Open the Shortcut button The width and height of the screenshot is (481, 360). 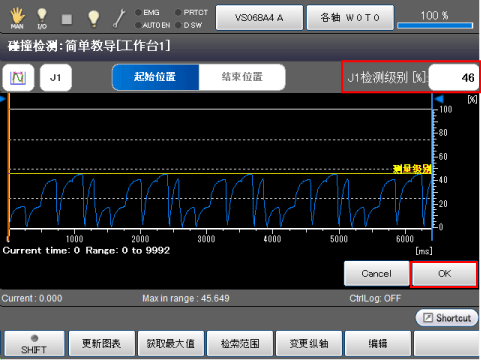tap(447, 318)
